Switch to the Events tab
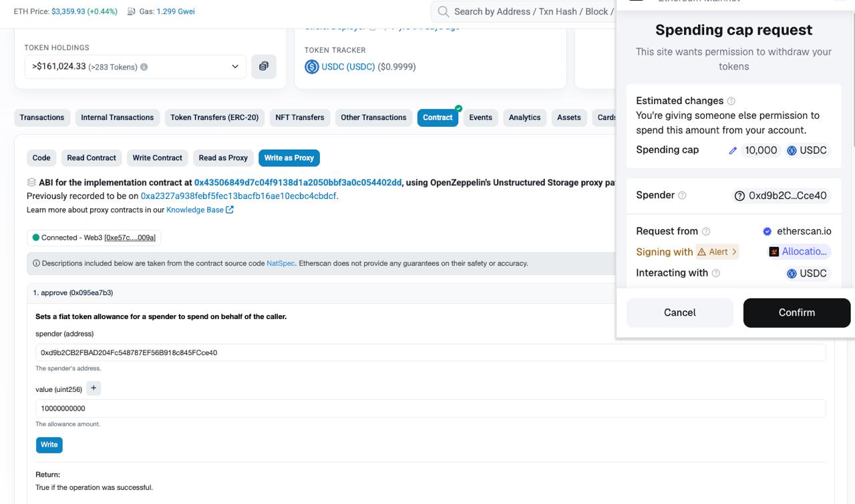855x504 pixels. click(x=480, y=117)
